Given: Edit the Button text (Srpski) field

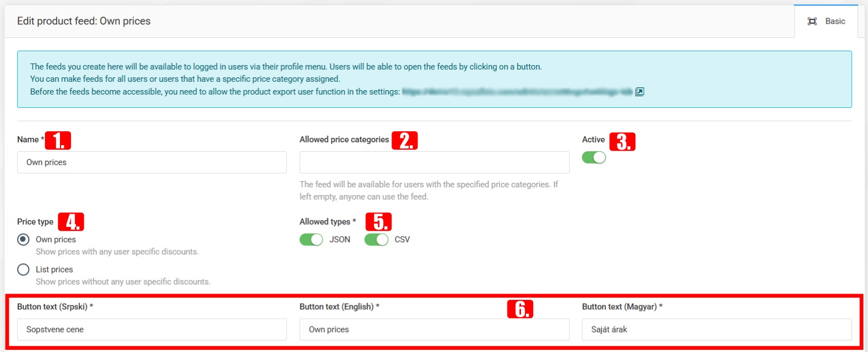Looking at the screenshot, I should (x=152, y=329).
